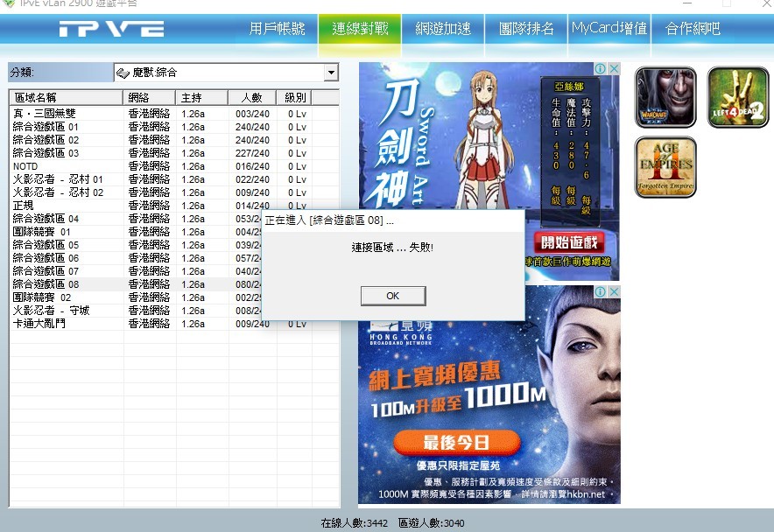Click the 開始遊戲 button in the ad
This screenshot has width=774, height=532.
568,242
